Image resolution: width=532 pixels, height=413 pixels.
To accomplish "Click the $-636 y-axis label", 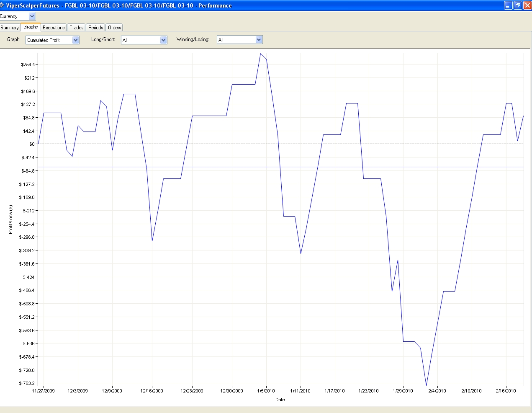I will pos(29,343).
